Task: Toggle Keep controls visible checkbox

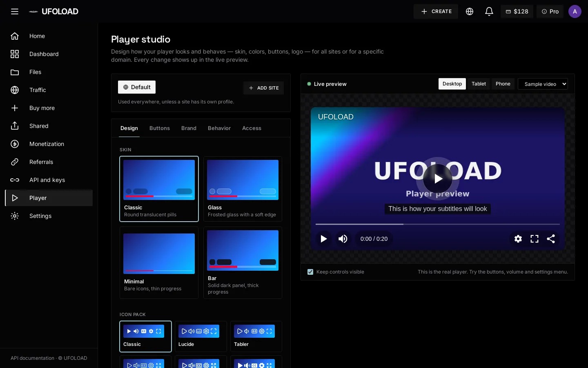Action: (310, 272)
